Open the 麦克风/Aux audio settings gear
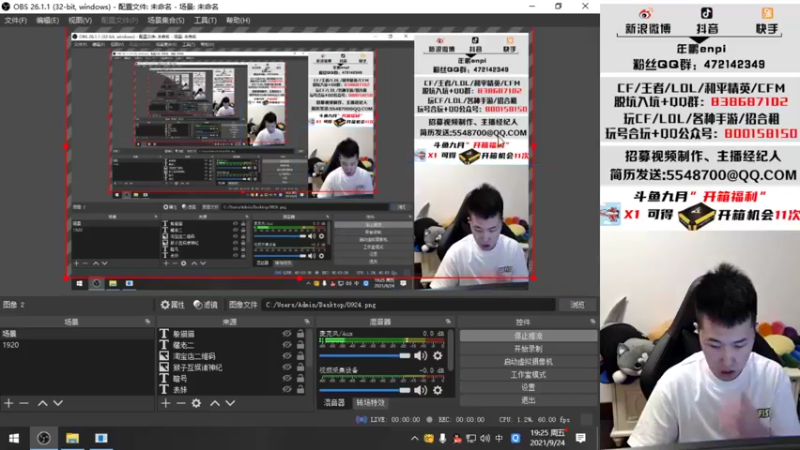This screenshot has height=450, width=800. (438, 356)
